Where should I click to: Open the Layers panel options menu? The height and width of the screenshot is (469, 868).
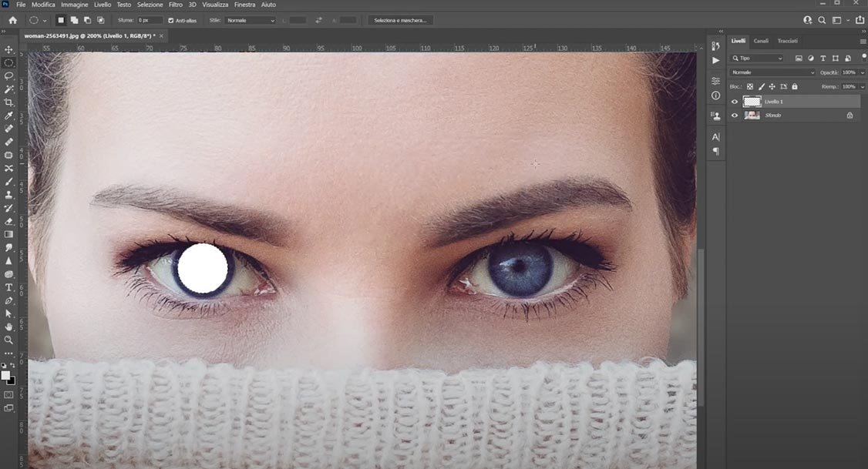[x=863, y=42]
